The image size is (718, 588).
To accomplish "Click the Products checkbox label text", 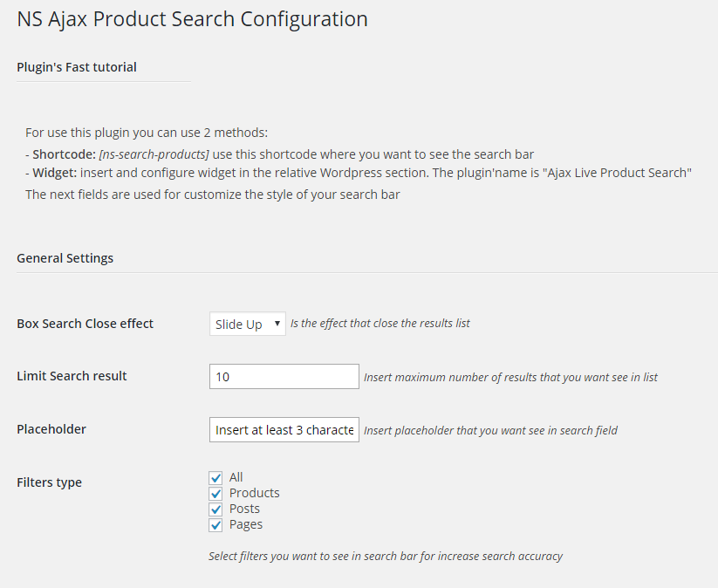I will 254,493.
